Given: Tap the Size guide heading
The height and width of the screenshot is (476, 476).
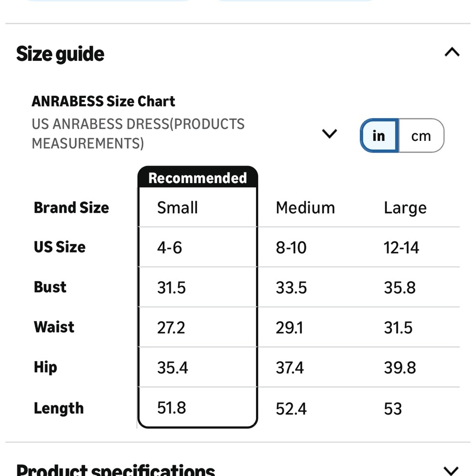Looking at the screenshot, I should pos(60,54).
